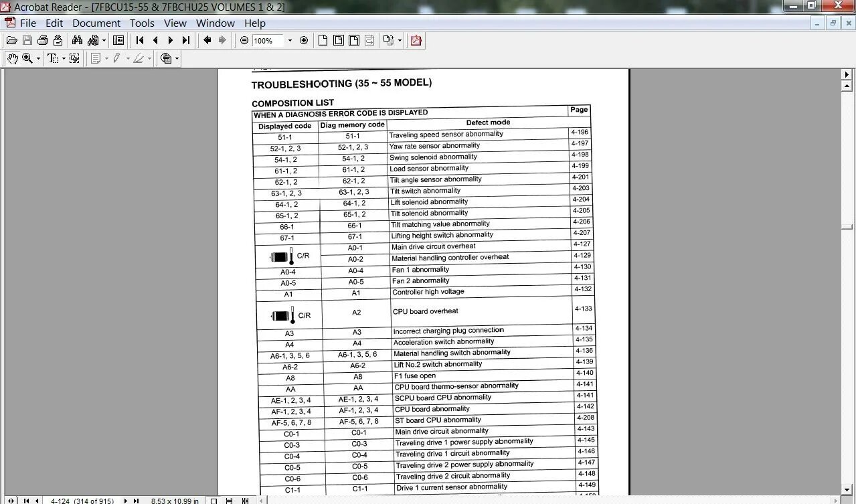
Task: Click the 'CPU board overheat' table cell
Action: tap(482, 311)
